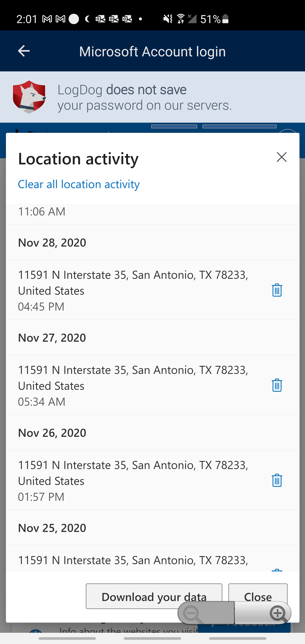Tap the back arrow in header
The image size is (305, 644).
pos(24,51)
